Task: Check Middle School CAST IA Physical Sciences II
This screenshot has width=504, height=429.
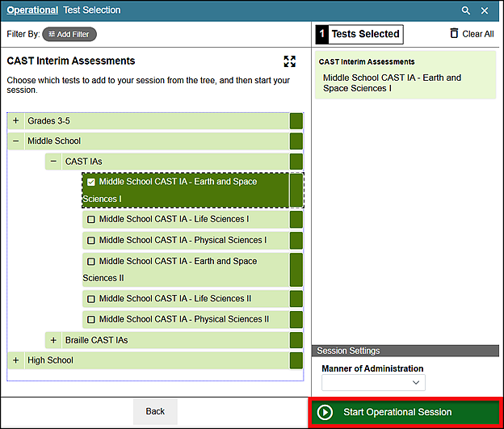Action: pos(91,319)
